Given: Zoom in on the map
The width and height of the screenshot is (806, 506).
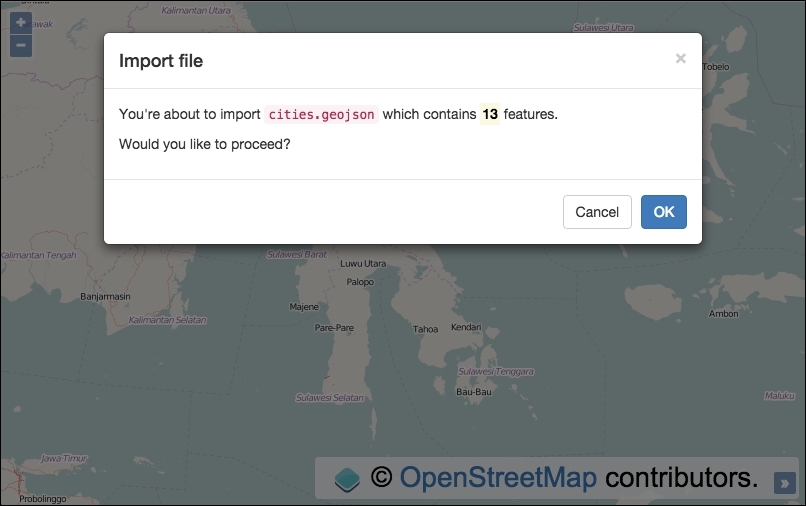Looking at the screenshot, I should (x=21, y=23).
